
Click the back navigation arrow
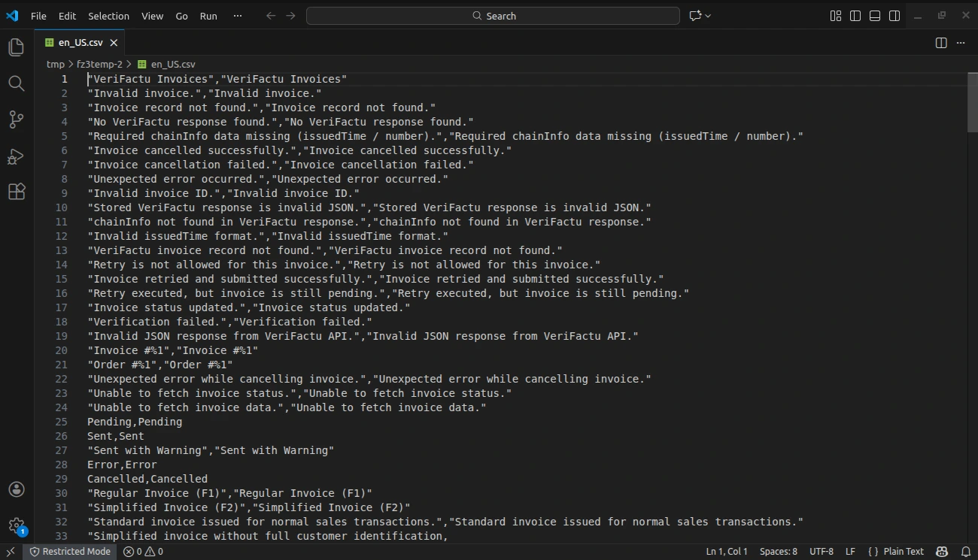coord(271,15)
